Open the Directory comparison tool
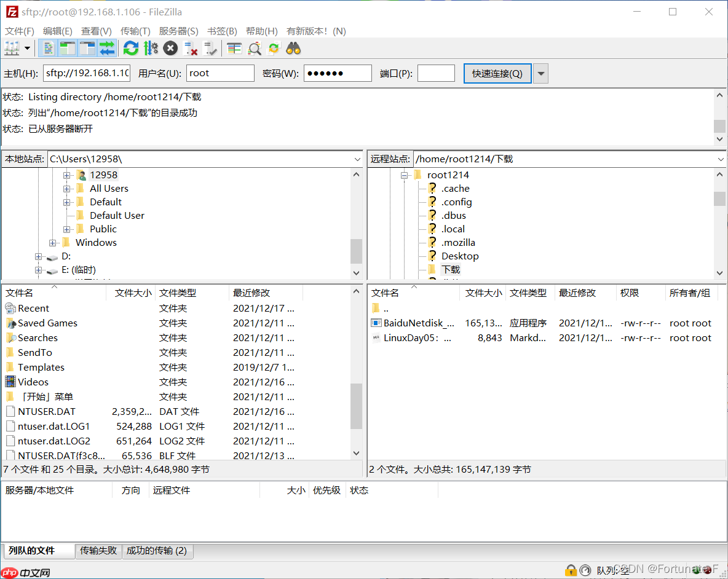728x579 pixels. tap(234, 48)
